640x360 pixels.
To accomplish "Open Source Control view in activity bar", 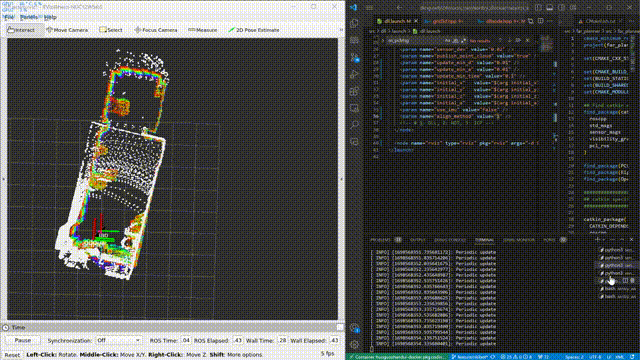I will 354,57.
